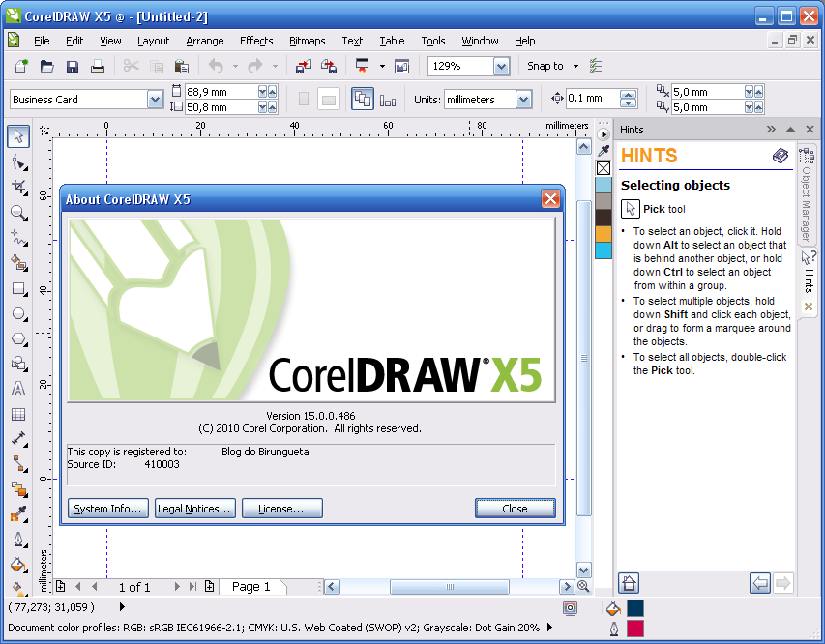Pick the orange palette swatch
The image size is (825, 644).
click(604, 234)
